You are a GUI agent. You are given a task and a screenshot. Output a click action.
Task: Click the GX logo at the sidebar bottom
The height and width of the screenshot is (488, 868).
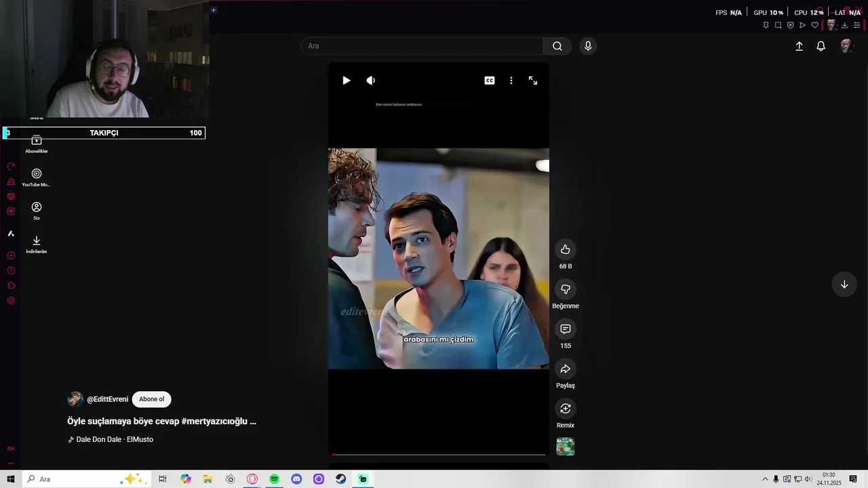tap(11, 448)
